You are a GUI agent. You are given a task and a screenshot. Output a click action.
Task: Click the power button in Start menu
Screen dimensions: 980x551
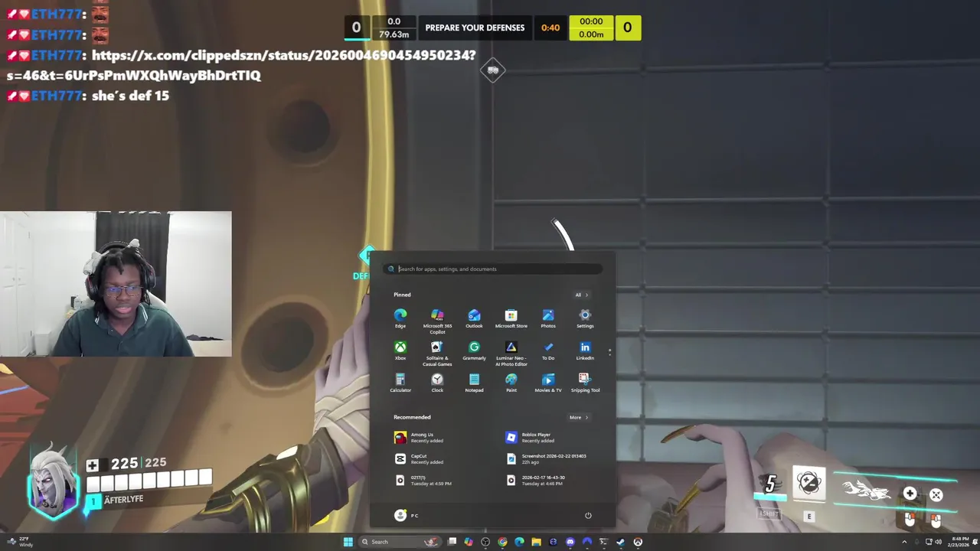pyautogui.click(x=588, y=515)
